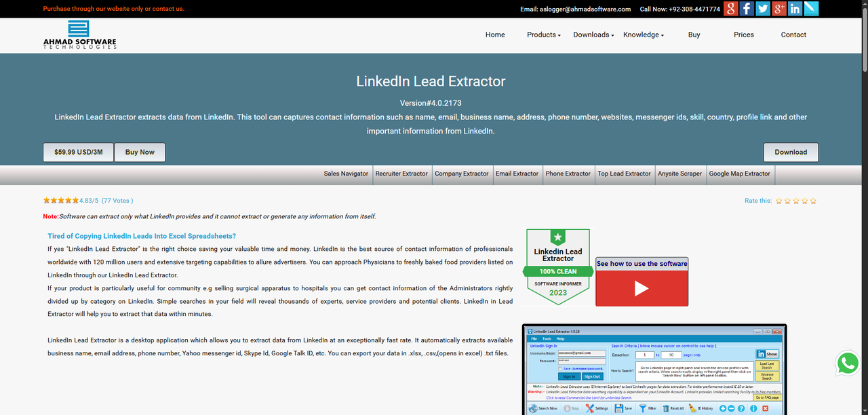
Task: Open the Google Plus icon
Action: (779, 9)
